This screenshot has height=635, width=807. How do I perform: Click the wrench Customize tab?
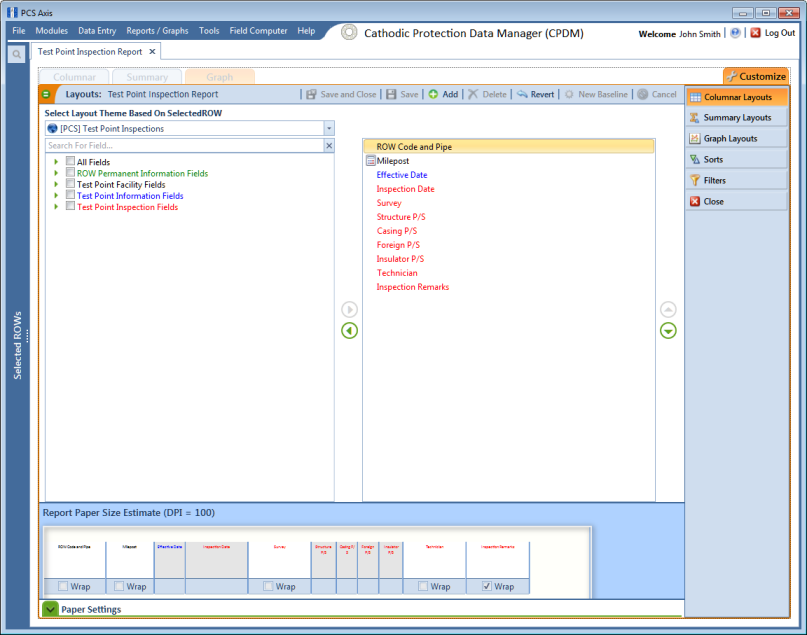756,76
